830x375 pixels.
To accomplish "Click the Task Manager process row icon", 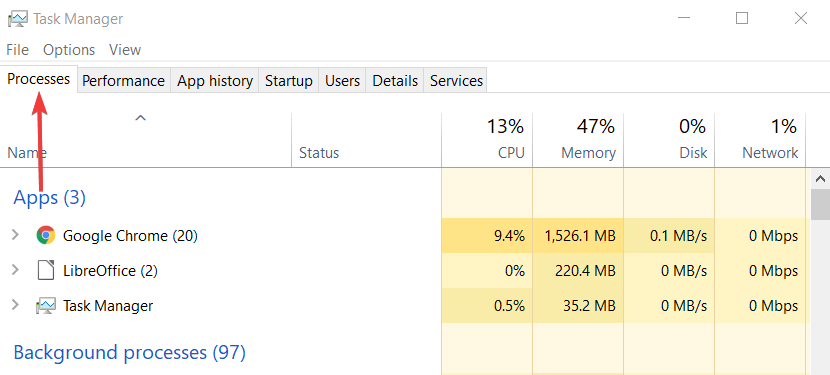I will coord(46,306).
